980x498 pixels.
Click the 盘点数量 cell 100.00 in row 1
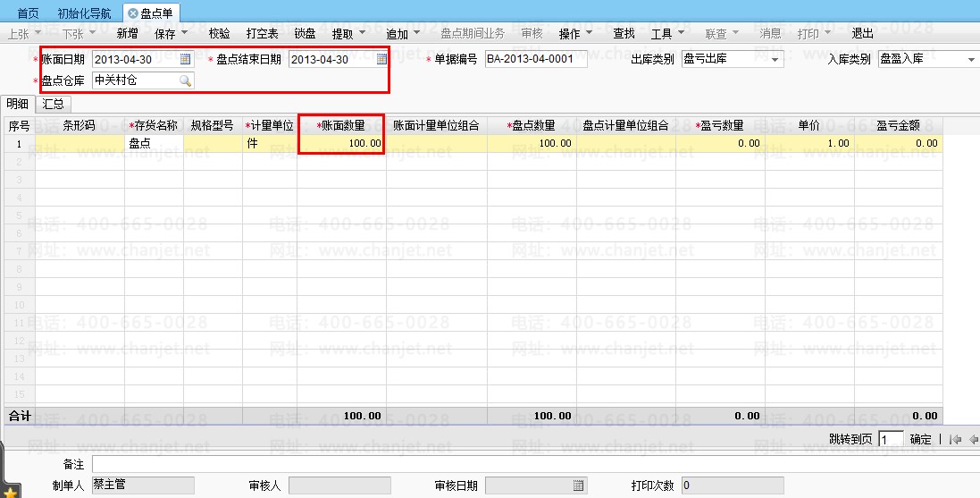[532, 143]
